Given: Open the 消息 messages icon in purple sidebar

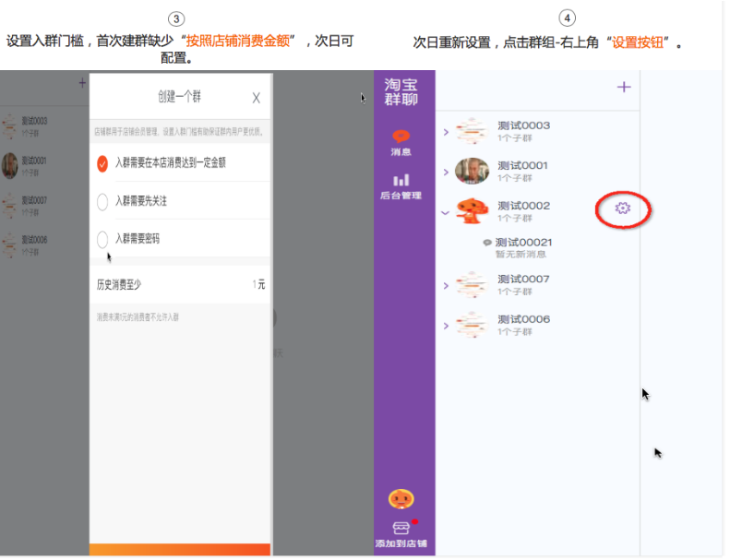Looking at the screenshot, I should click(402, 137).
